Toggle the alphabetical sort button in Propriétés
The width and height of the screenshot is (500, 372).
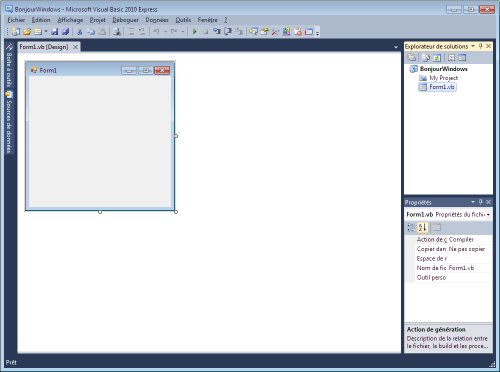(x=423, y=228)
